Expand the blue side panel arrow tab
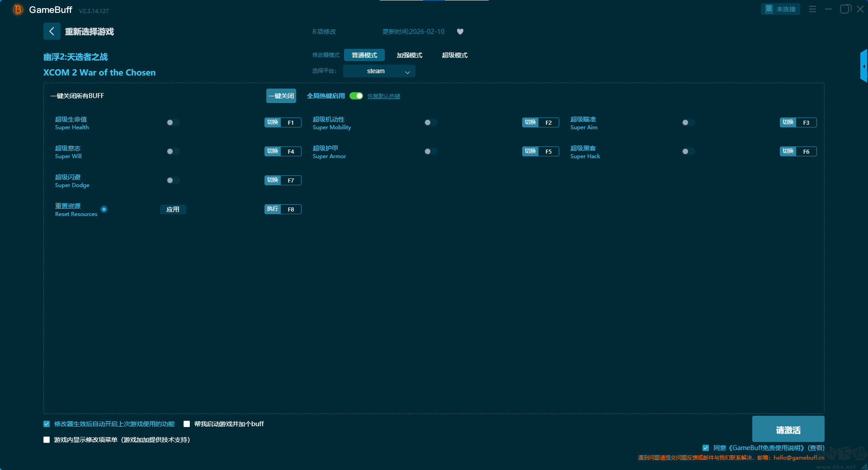 tap(863, 66)
